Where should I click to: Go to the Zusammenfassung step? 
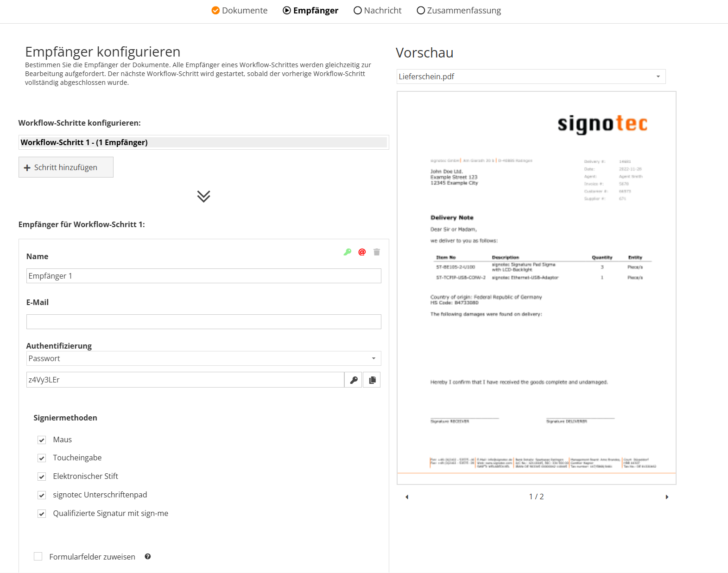click(x=459, y=11)
